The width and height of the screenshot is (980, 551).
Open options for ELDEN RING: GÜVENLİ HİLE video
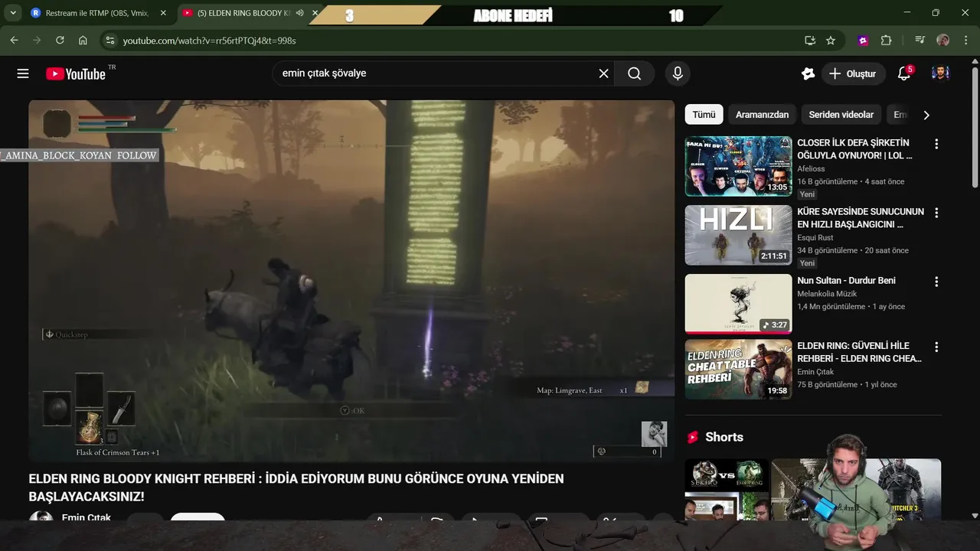click(x=936, y=347)
